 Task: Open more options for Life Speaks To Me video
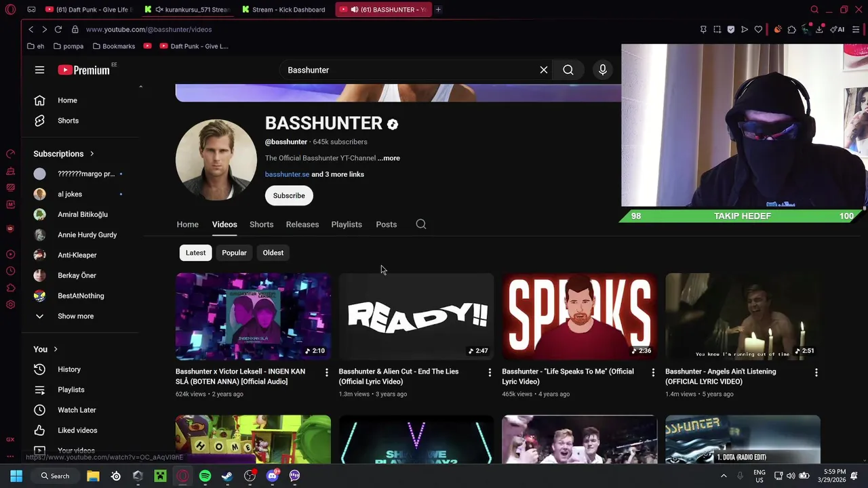click(x=653, y=372)
